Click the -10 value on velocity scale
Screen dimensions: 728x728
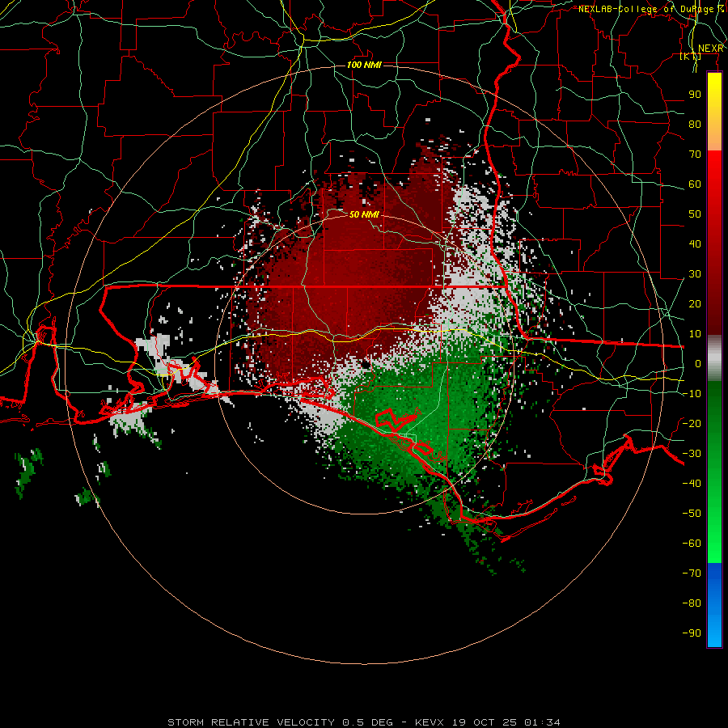tap(692, 394)
